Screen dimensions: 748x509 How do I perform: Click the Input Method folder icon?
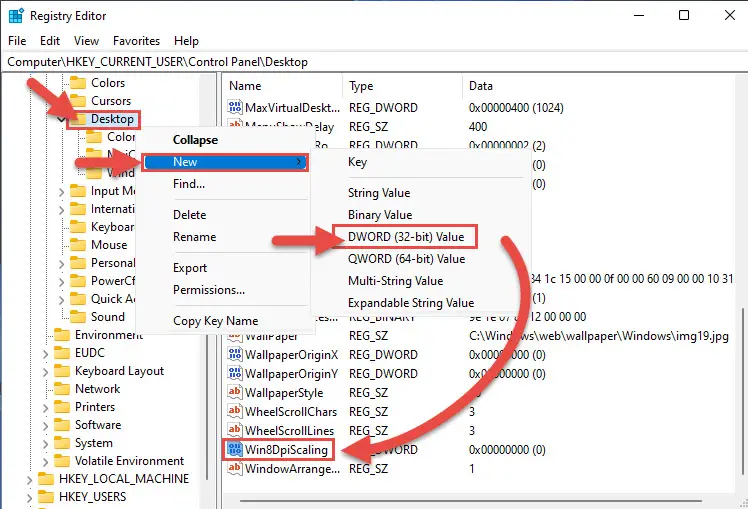pyautogui.click(x=78, y=191)
